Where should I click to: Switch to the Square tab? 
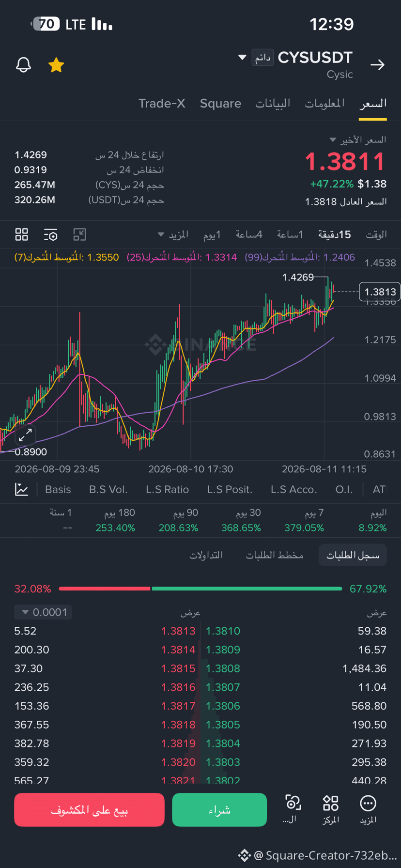tap(220, 103)
